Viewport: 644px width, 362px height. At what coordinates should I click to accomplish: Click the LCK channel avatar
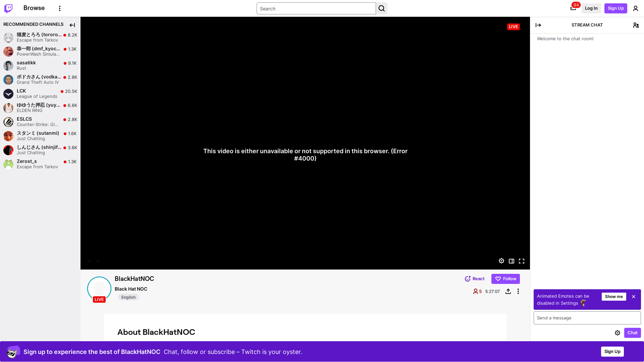pyautogui.click(x=8, y=94)
